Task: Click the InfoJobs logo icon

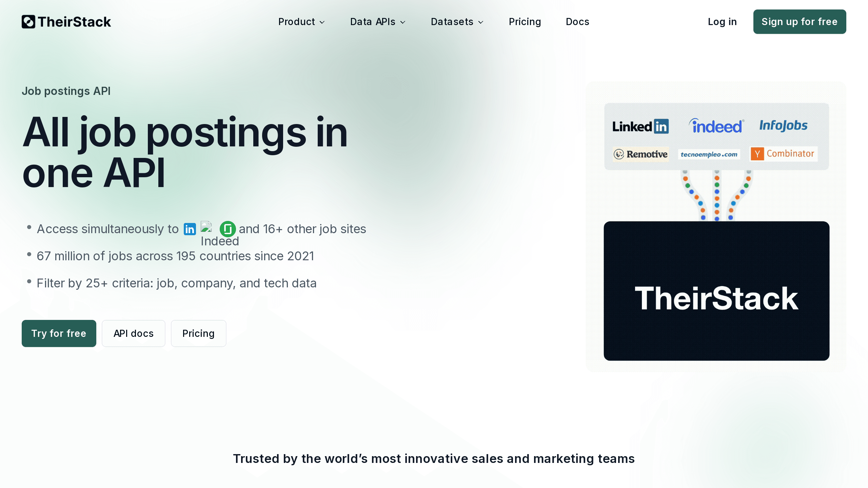Action: coord(783,125)
